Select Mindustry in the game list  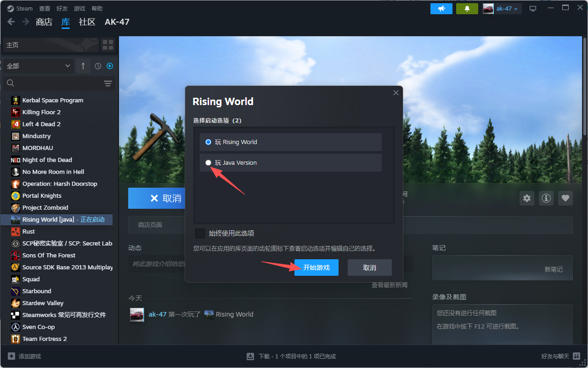point(36,136)
